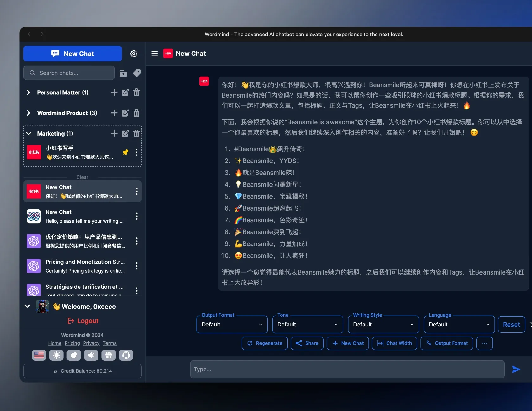Open the sidebar settings gear

click(x=134, y=54)
